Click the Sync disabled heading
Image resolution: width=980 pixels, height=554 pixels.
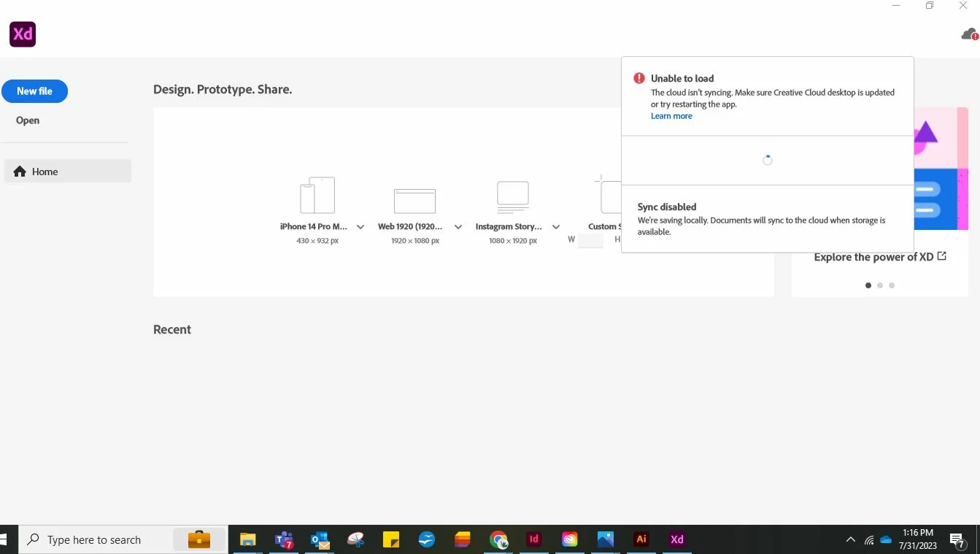pyautogui.click(x=667, y=207)
